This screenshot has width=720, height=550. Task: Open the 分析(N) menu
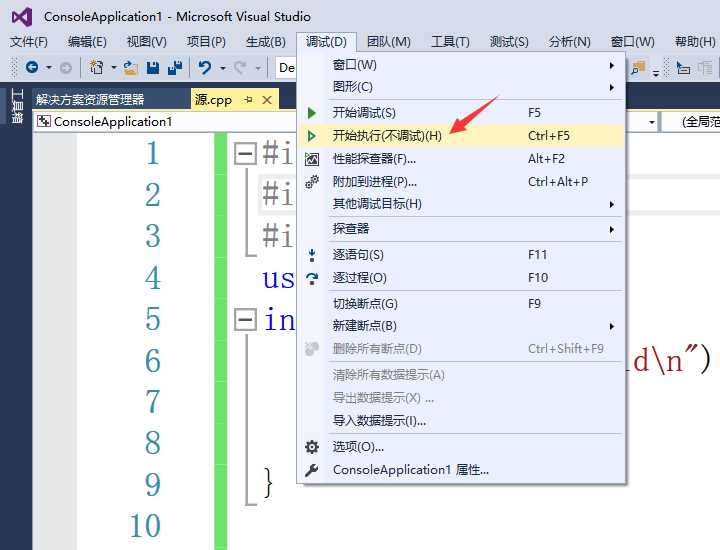point(569,42)
